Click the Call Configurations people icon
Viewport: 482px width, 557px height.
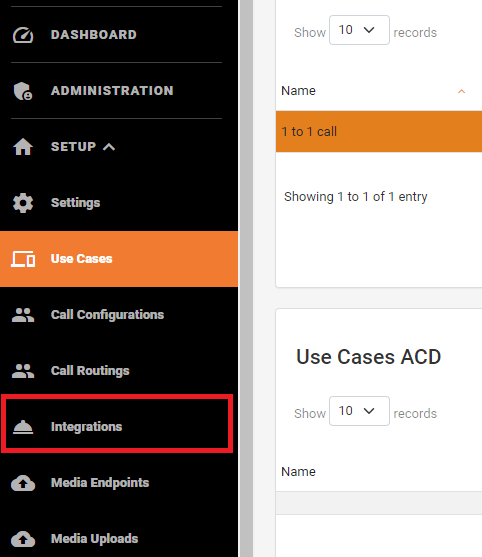pyautogui.click(x=23, y=315)
